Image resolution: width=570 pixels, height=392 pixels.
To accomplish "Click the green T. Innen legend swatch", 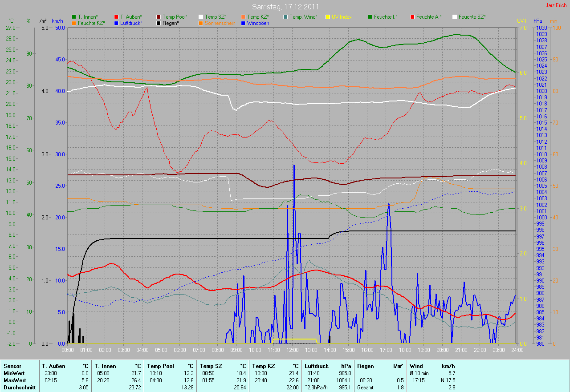I will [x=74, y=17].
